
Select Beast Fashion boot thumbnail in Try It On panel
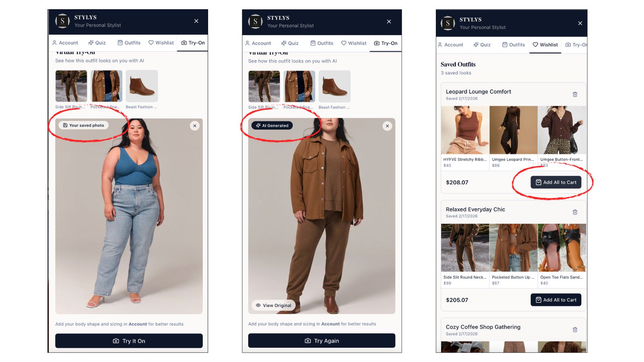coord(142,86)
